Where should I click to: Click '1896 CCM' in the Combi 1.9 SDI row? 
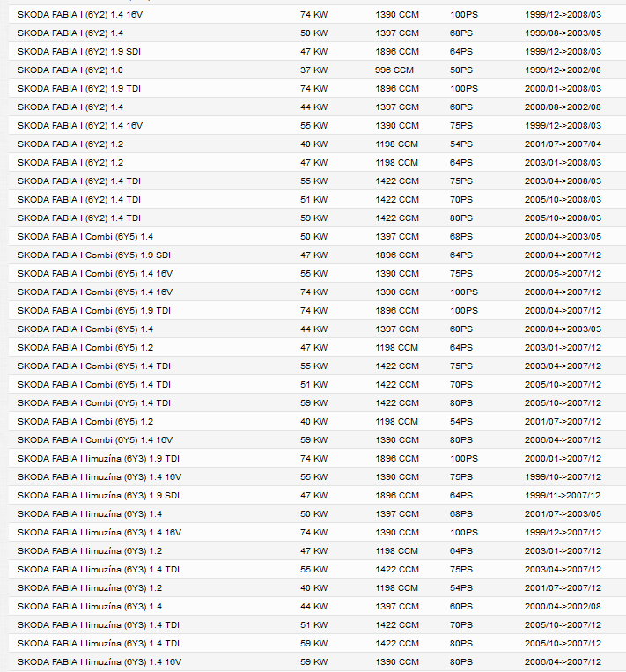(397, 255)
